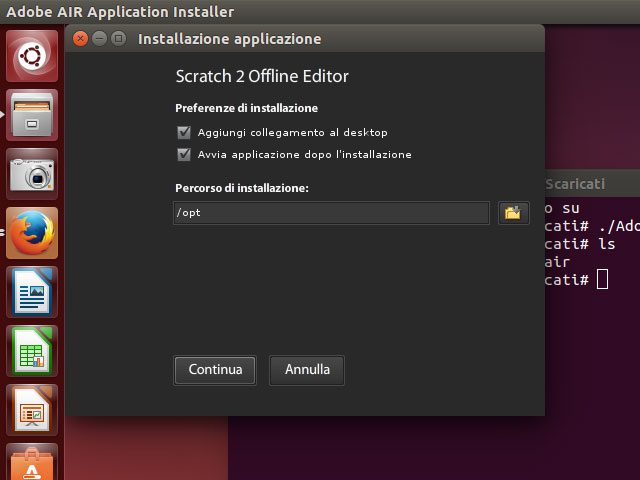Open the Ubuntu Dash launcher
640x480 pixels.
click(x=32, y=56)
